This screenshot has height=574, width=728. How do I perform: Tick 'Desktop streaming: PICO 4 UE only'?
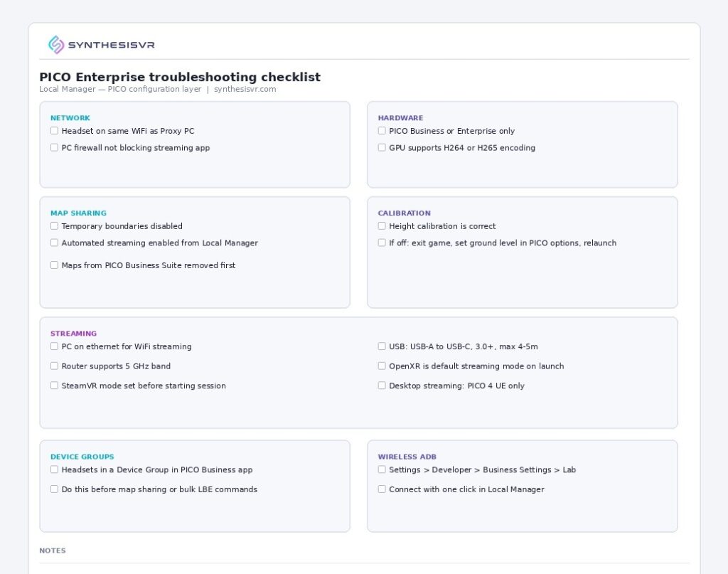pyautogui.click(x=382, y=386)
